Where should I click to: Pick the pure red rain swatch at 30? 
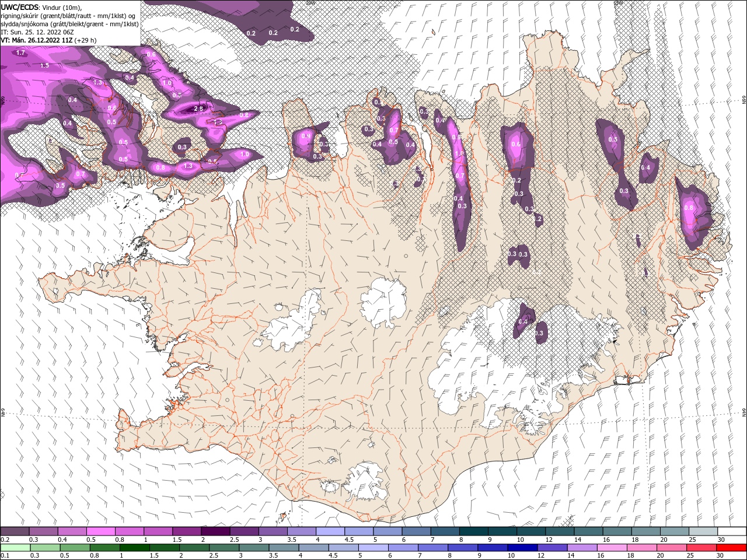pyautogui.click(x=732, y=548)
